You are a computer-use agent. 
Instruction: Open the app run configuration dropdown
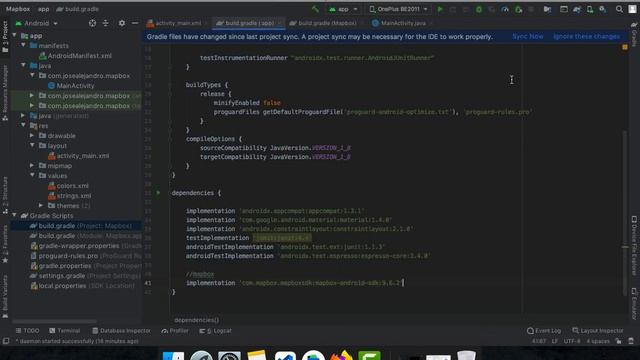click(343, 9)
